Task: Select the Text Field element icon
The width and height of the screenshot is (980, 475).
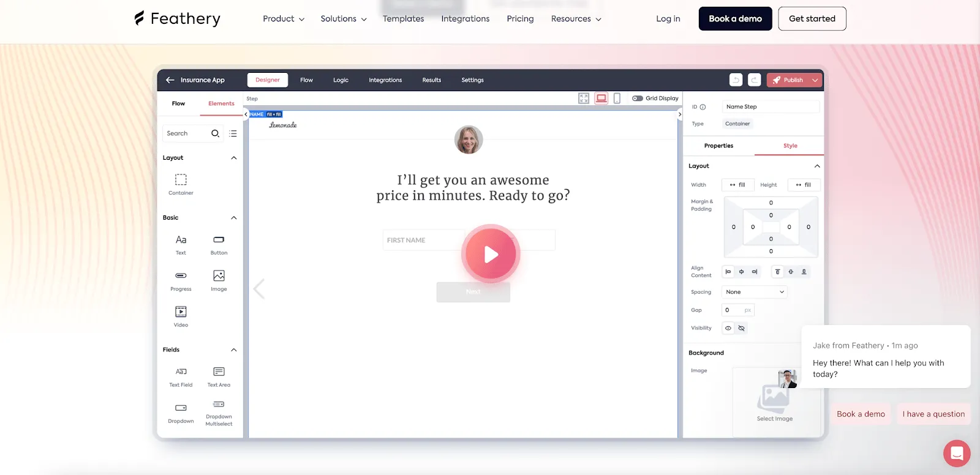Action: point(181,372)
